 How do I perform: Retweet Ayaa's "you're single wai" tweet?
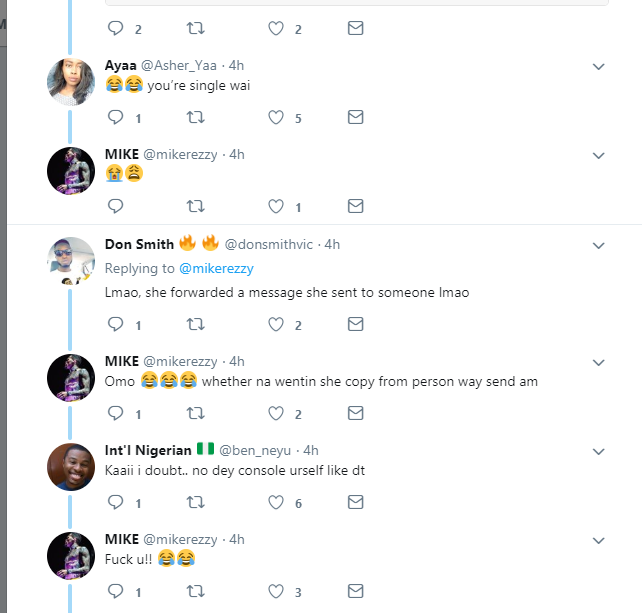pos(196,117)
